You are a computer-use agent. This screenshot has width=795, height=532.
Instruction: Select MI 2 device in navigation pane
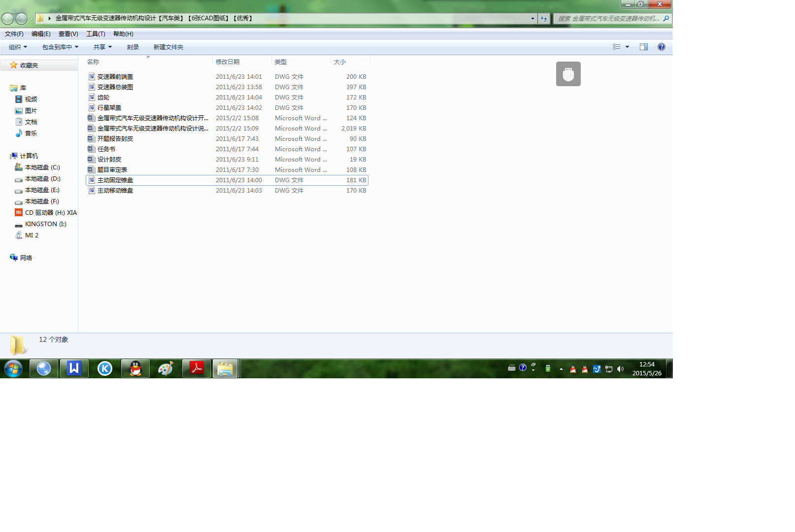click(32, 235)
